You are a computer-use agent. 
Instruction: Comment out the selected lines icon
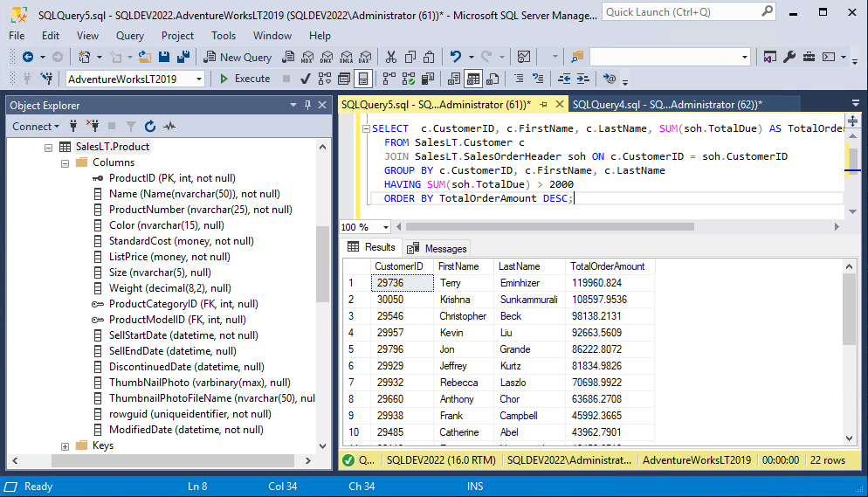click(x=519, y=79)
